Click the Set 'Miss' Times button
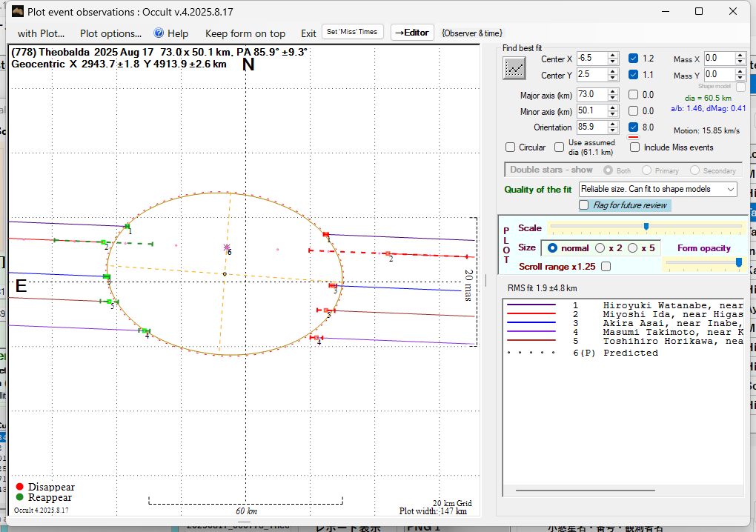 (x=353, y=32)
